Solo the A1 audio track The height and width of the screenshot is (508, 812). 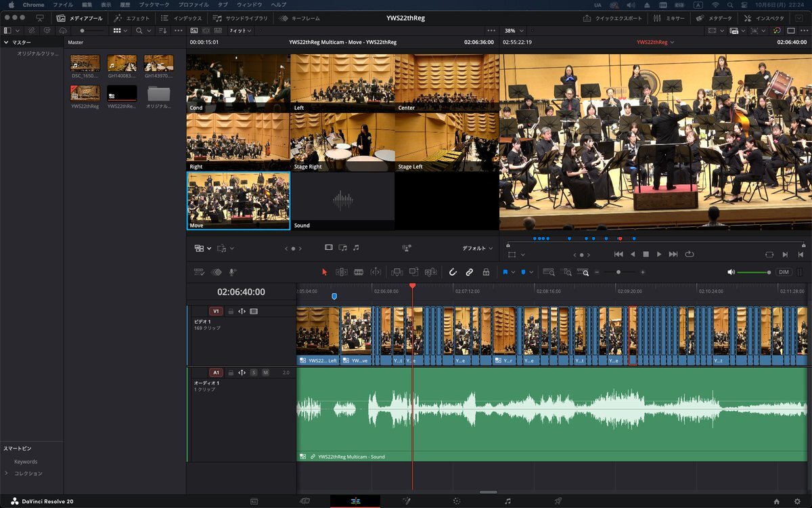click(254, 373)
